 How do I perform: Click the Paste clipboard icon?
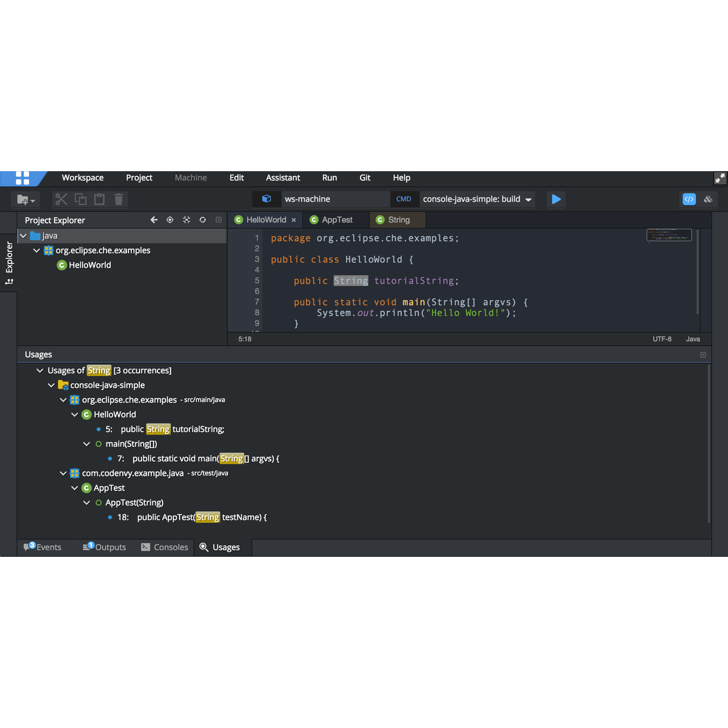coord(100,199)
